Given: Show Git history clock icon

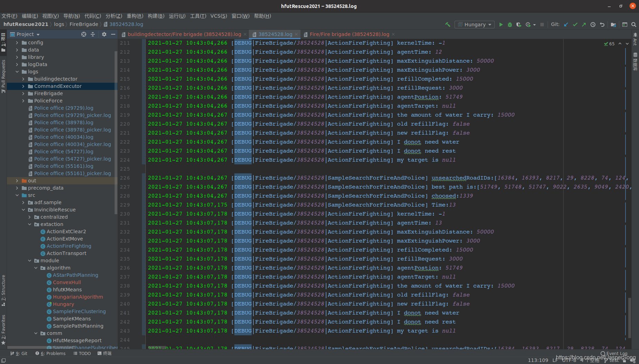Looking at the screenshot, I should pos(593,25).
